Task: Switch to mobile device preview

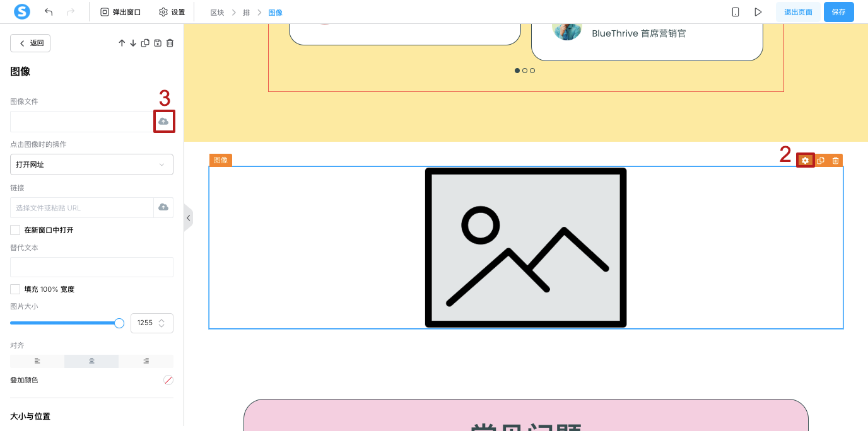Action: pyautogui.click(x=736, y=12)
